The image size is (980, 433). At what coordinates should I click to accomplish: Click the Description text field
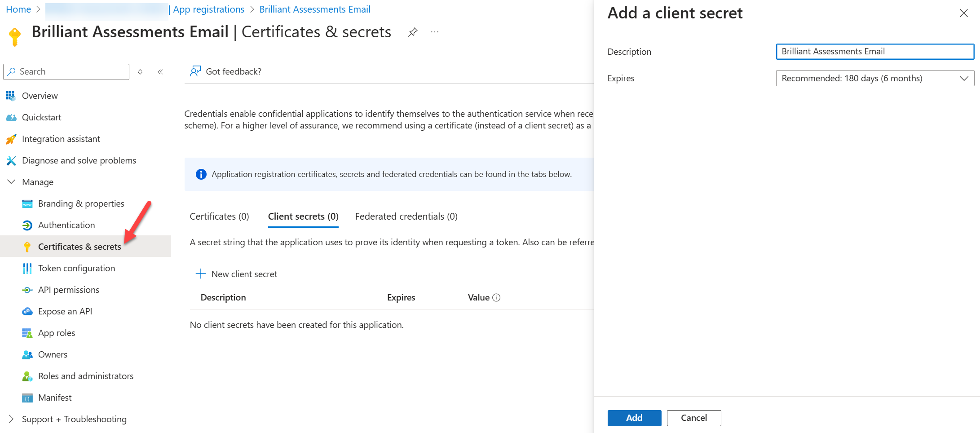pyautogui.click(x=874, y=52)
